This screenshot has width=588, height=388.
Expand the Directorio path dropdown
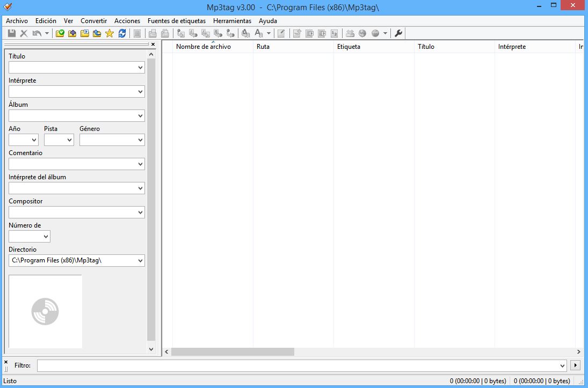point(140,260)
